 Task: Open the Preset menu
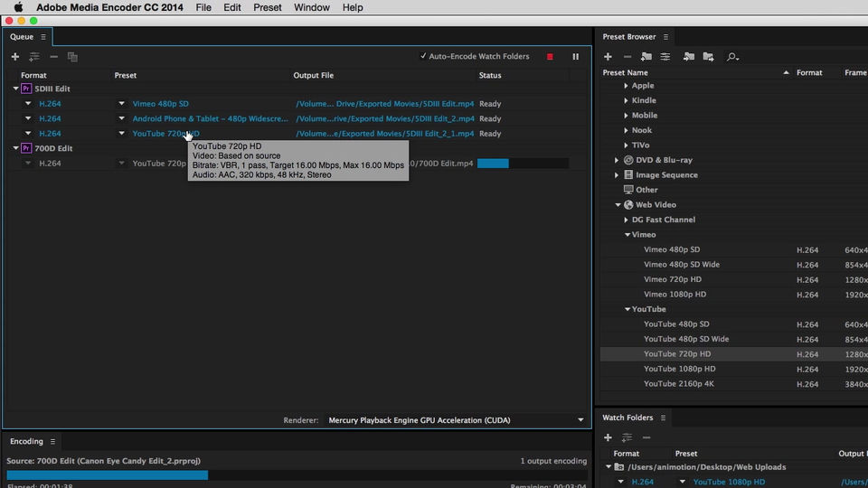(268, 8)
